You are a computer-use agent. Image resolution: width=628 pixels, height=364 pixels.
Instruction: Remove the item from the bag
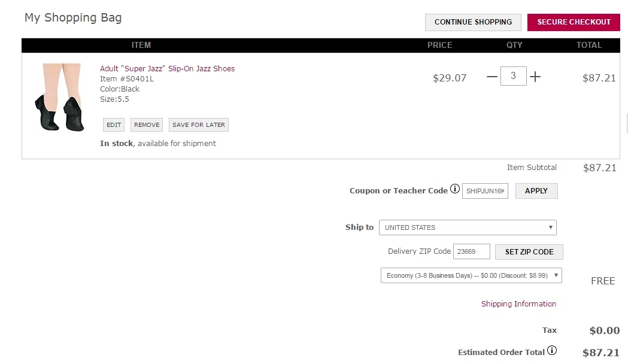[147, 125]
